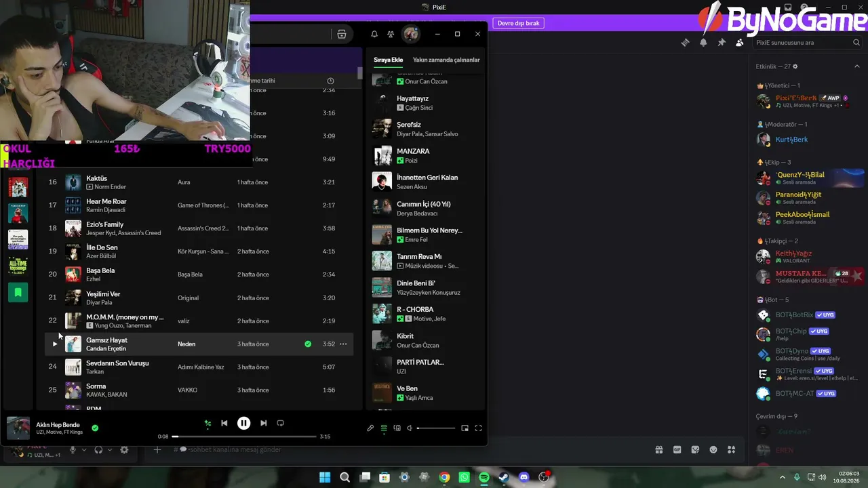This screenshot has height=488, width=868.
Task: Toggle the Spotify queue panel icon
Action: coord(384,428)
